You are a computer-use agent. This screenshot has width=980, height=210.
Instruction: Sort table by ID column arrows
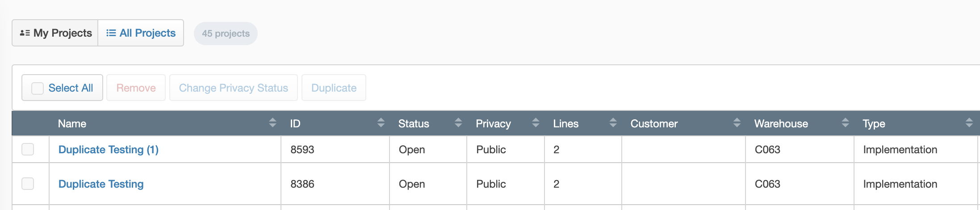[x=381, y=123]
